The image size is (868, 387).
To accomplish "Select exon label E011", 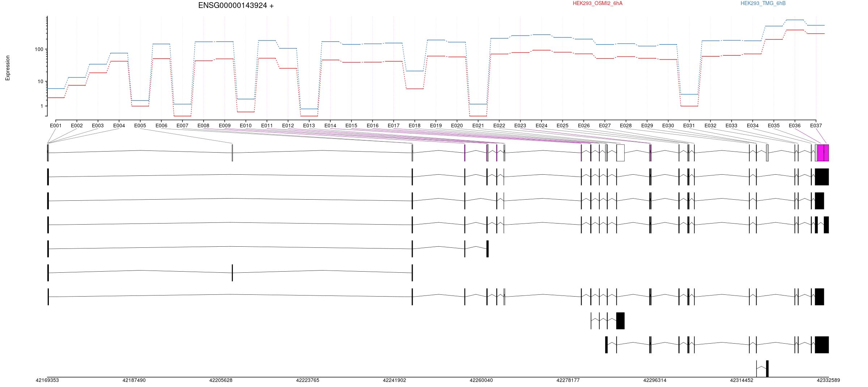I will 267,126.
